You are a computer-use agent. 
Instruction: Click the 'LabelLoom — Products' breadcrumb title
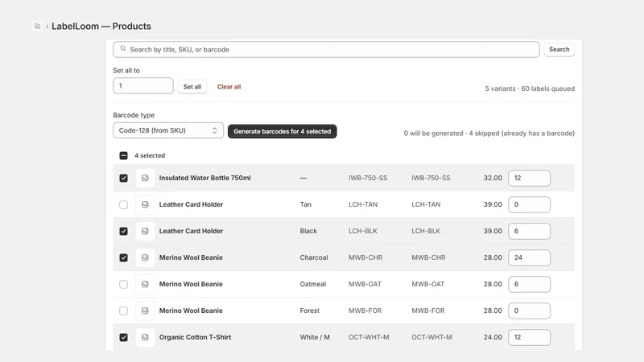coord(101,27)
